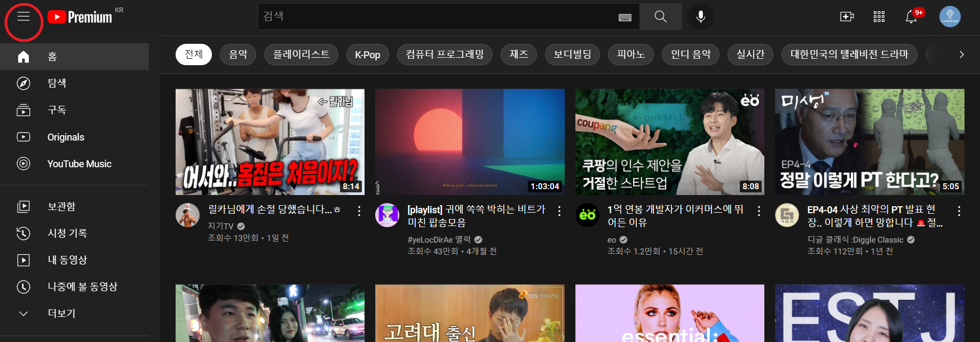Screen dimensions: 980x342
Task: Open 나중에 볼 동영상 list
Action: 75,286
